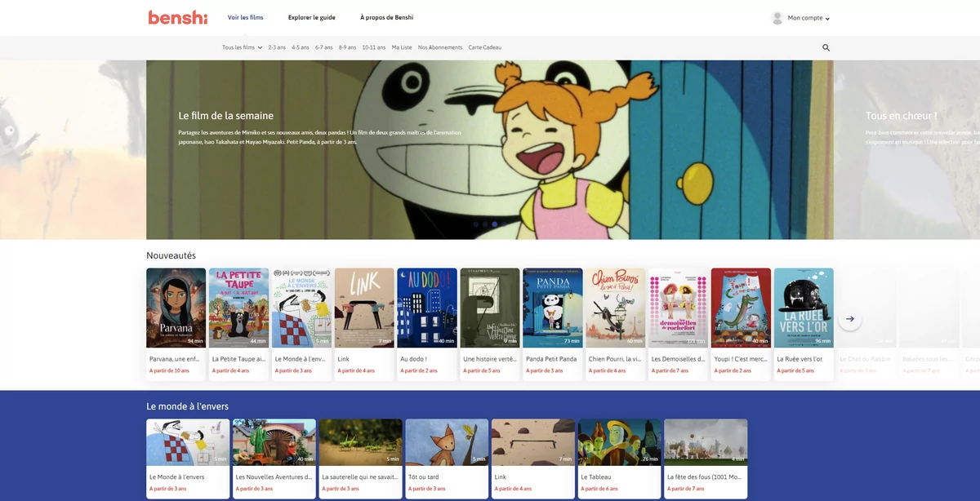The width and height of the screenshot is (980, 501).
Task: Open the Youpi ! C'est mercredi poster
Action: pos(742,308)
